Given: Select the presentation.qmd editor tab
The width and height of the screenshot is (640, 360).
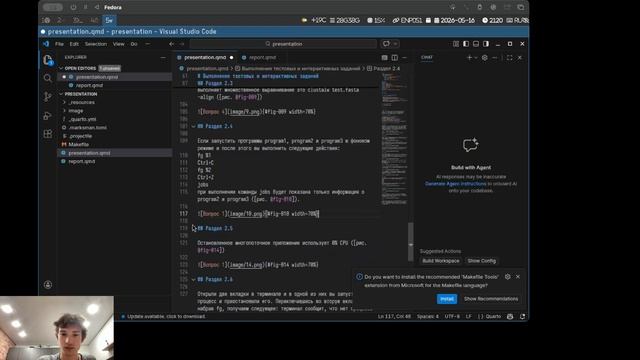Looking at the screenshot, I should point(205,58).
